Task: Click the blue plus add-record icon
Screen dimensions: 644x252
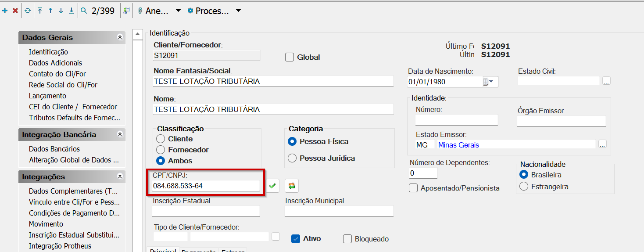Action: pyautogui.click(x=5, y=11)
